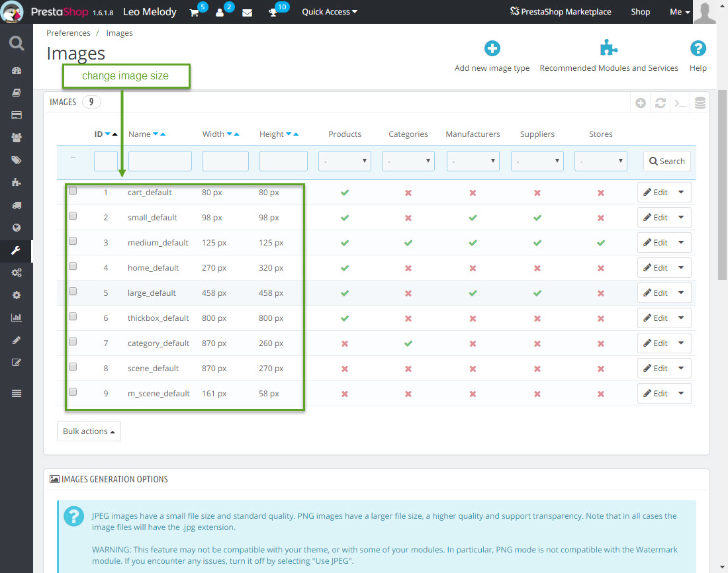The image size is (728, 573).
Task: Open the Dashboard sidebar icon
Action: (x=17, y=71)
